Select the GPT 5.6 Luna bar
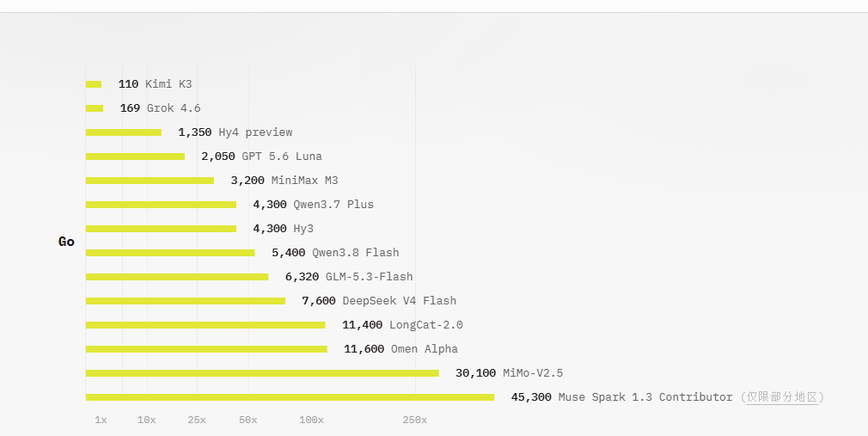The height and width of the screenshot is (436, 868). pos(135,157)
